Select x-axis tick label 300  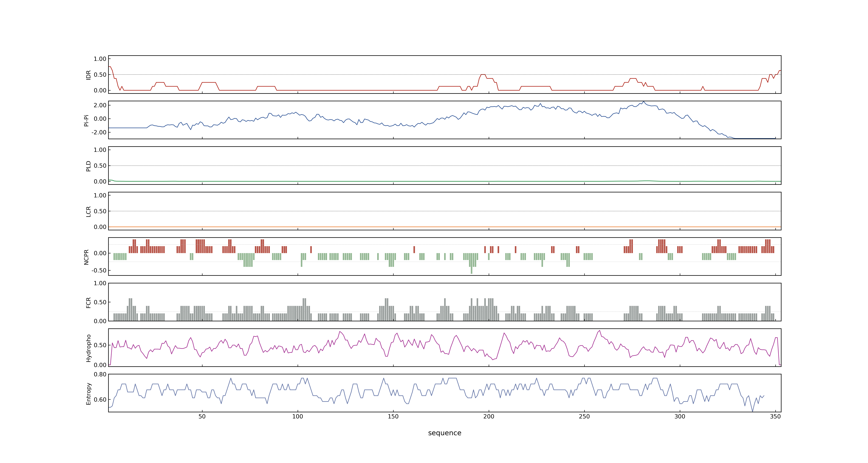coord(680,416)
